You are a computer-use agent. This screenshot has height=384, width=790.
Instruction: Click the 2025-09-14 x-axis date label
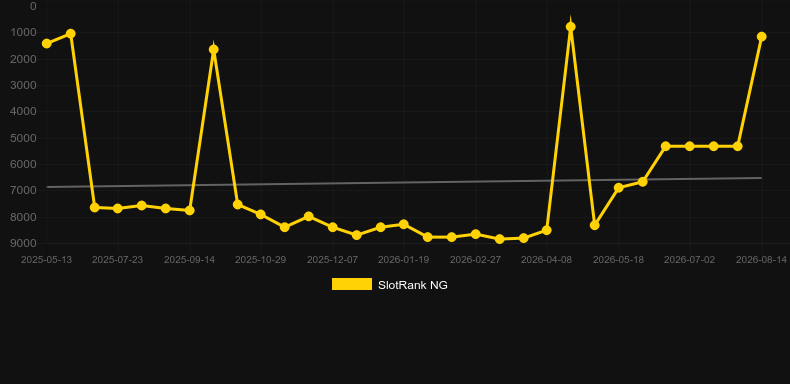click(189, 260)
